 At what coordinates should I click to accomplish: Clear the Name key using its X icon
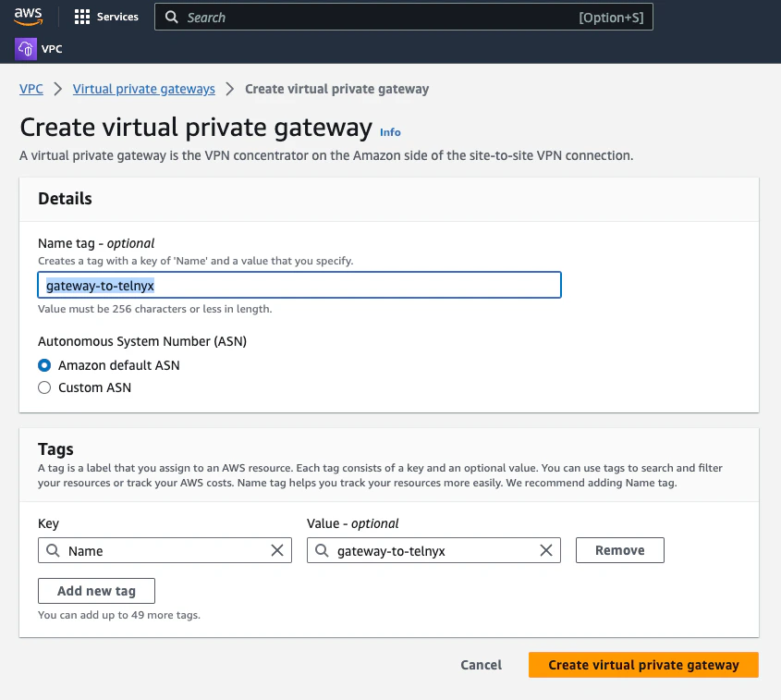(x=276, y=550)
